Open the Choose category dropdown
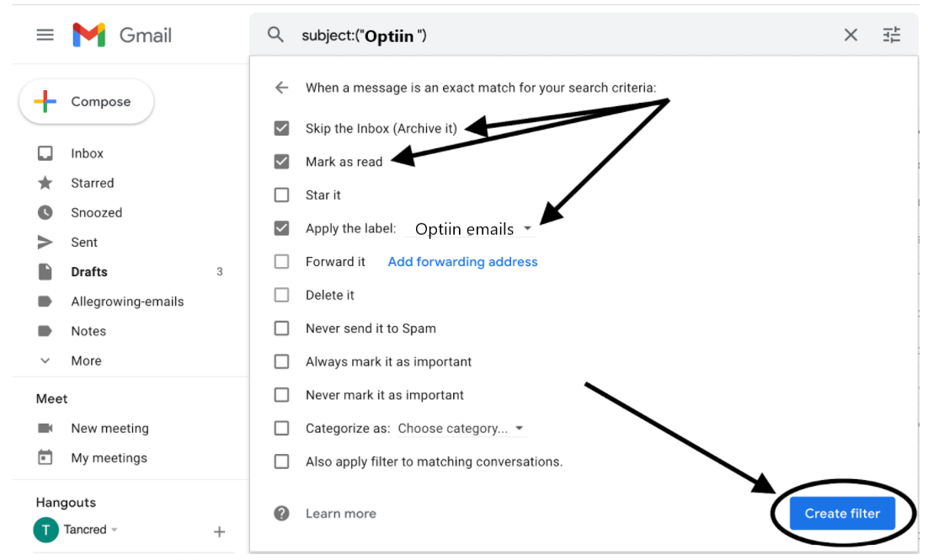The width and height of the screenshot is (928, 560). (x=461, y=428)
